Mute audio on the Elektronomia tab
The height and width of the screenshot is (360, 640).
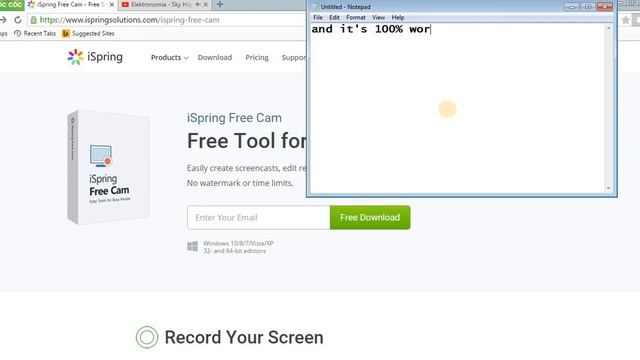click(x=198, y=4)
